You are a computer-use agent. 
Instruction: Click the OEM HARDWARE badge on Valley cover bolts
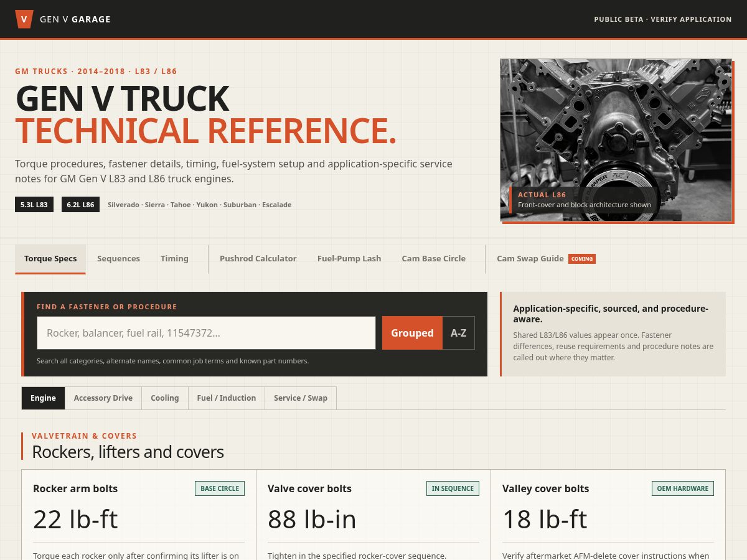coord(683,488)
